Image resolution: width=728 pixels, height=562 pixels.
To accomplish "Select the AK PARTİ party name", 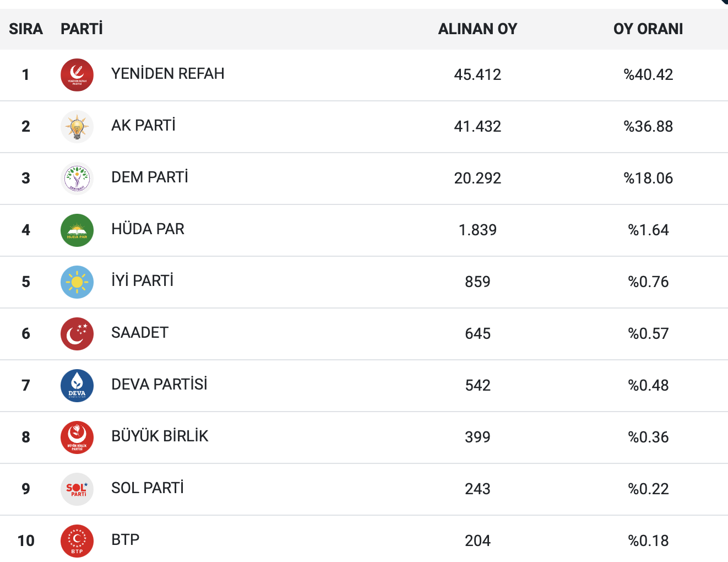I will 143,126.
